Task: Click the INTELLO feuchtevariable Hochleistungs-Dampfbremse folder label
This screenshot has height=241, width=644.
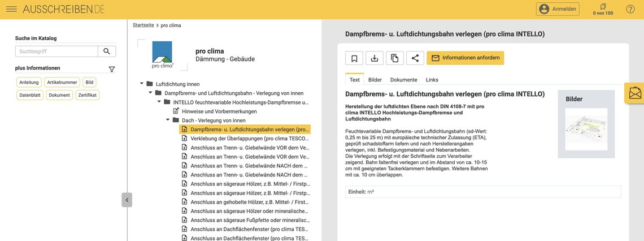Action: coord(241,102)
